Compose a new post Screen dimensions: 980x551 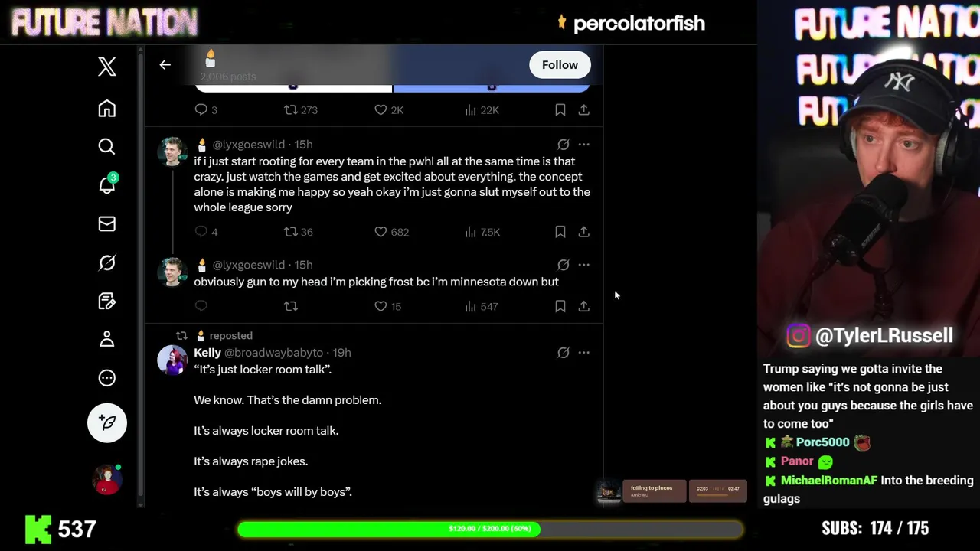click(x=107, y=422)
